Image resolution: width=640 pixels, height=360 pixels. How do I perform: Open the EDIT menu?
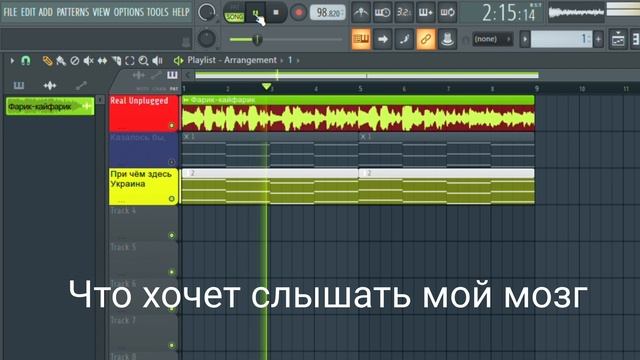[x=28, y=12]
